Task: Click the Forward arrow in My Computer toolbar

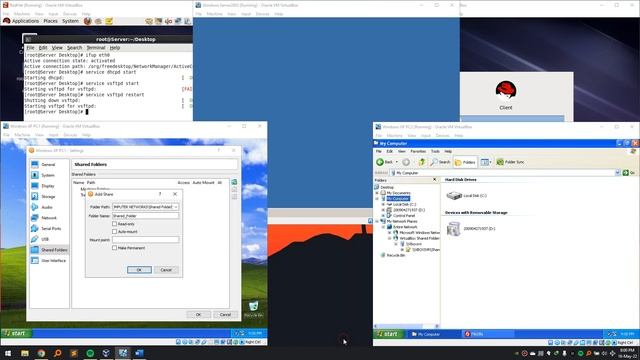Action: (406, 162)
